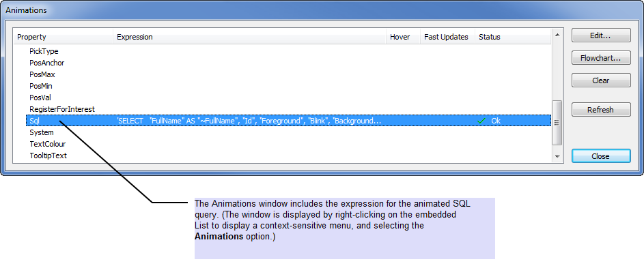Close the Animations window
This screenshot has width=644, height=266.
[601, 156]
